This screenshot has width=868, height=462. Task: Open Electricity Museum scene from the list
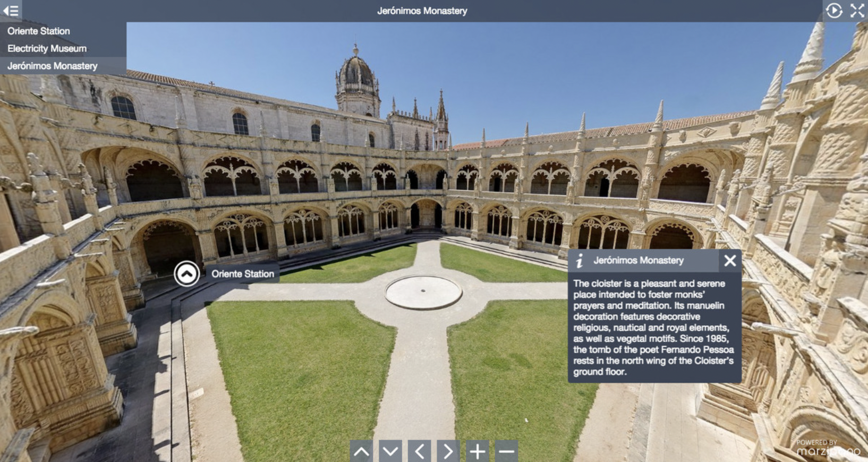[47, 48]
